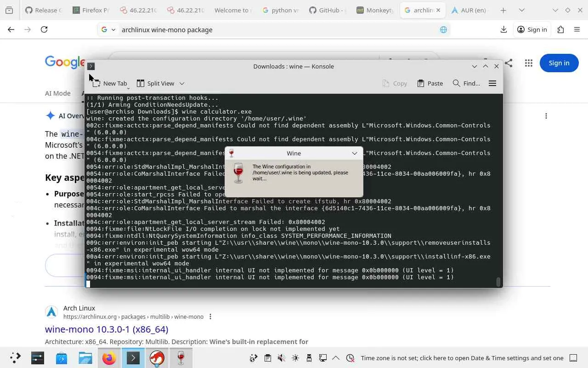Open the AI Overview more options menu
The image size is (588, 368).
[x=546, y=116]
